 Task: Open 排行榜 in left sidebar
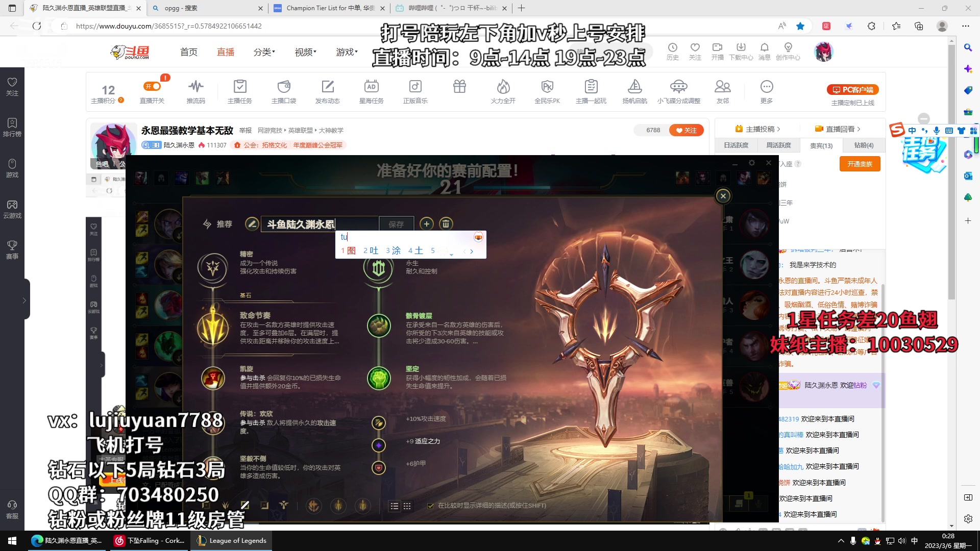(12, 128)
